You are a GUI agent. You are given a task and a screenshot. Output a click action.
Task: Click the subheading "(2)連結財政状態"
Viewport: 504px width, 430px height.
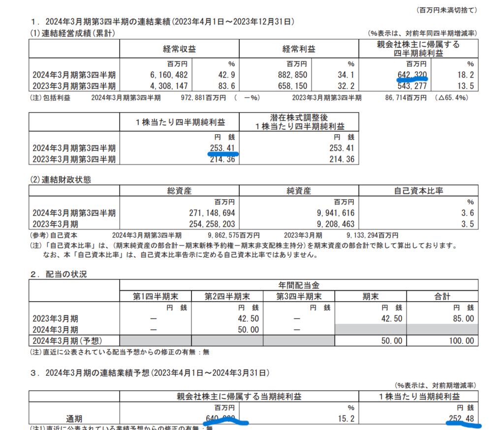[61, 179]
